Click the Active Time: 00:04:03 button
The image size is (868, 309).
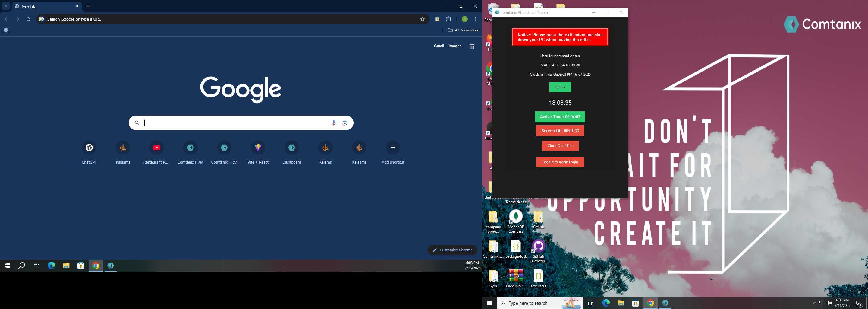560,117
